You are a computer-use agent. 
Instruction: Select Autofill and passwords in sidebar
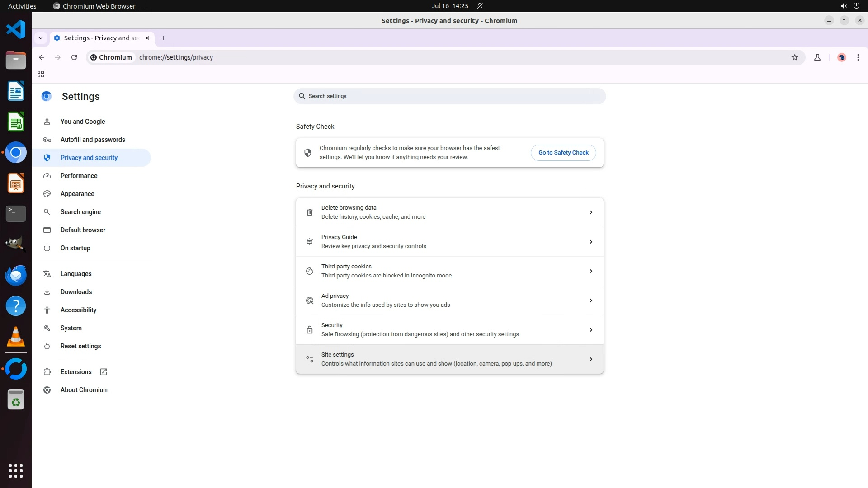point(93,140)
